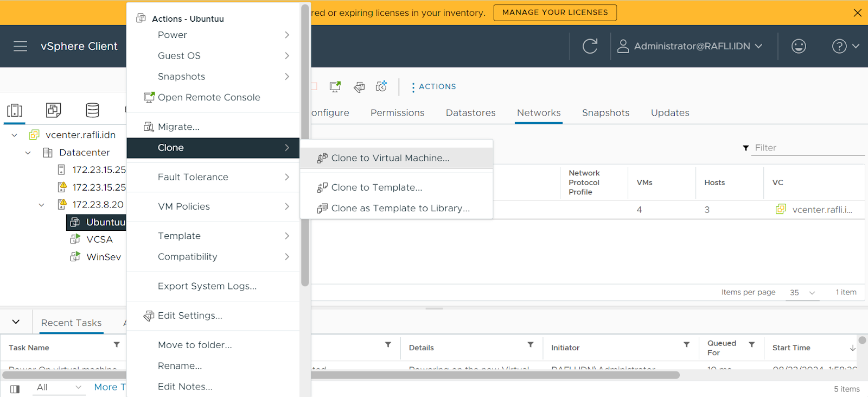Switch to the Permissions tab
The height and width of the screenshot is (397, 868).
click(397, 112)
